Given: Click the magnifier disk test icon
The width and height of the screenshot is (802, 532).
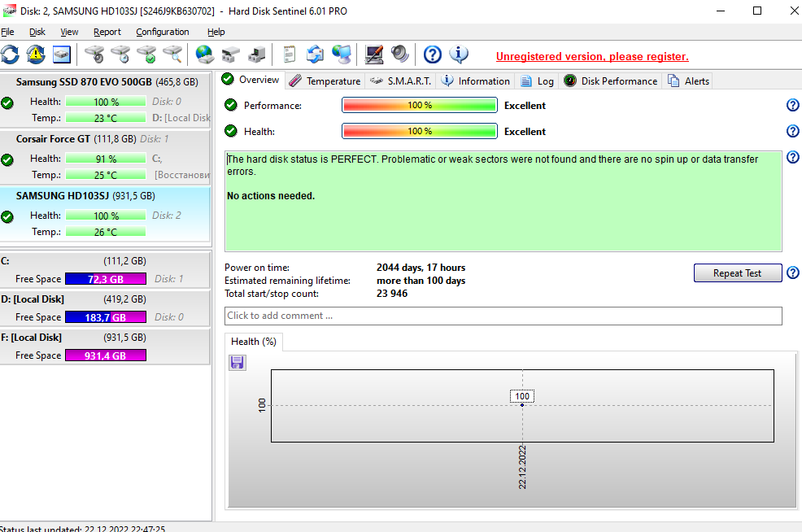Looking at the screenshot, I should [x=172, y=55].
